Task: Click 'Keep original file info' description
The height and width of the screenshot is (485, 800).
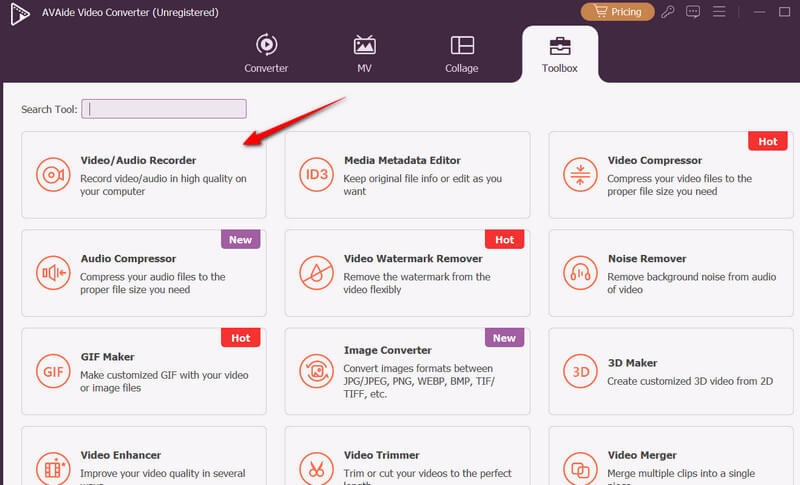Action: (422, 185)
